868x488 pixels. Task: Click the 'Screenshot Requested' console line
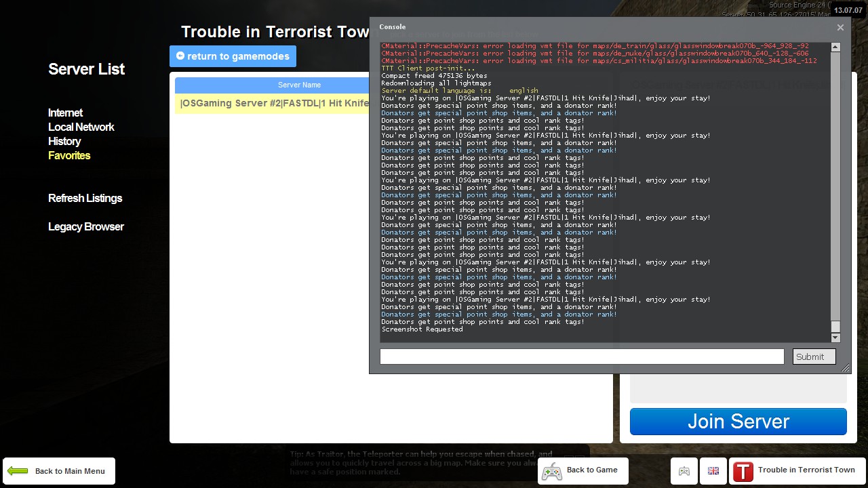[x=422, y=329]
